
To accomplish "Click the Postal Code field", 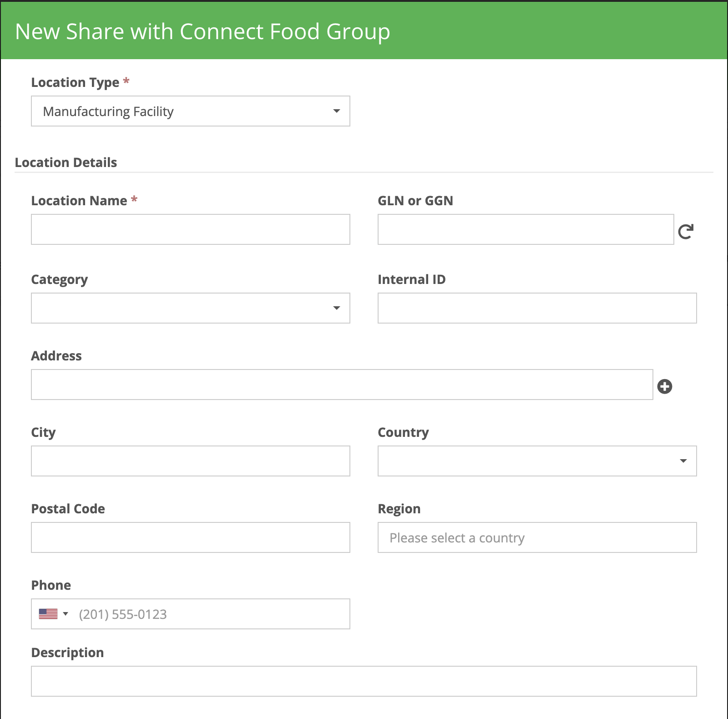I will [190, 537].
